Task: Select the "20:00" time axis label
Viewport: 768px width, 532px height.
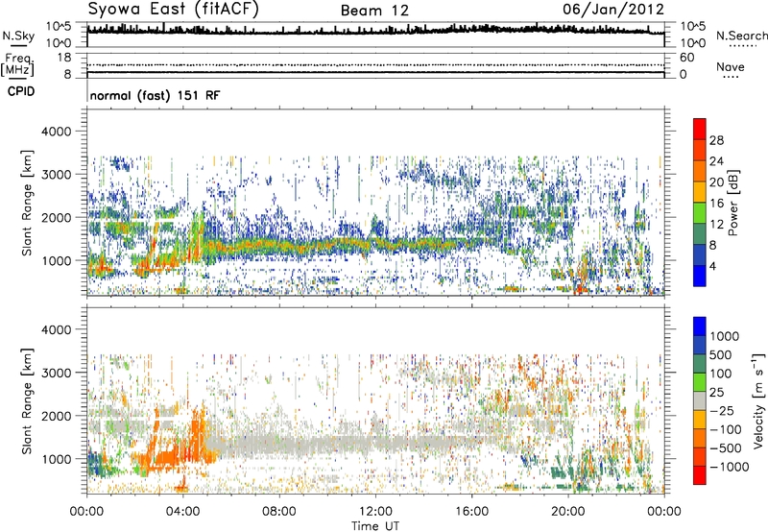Action: click(x=567, y=512)
